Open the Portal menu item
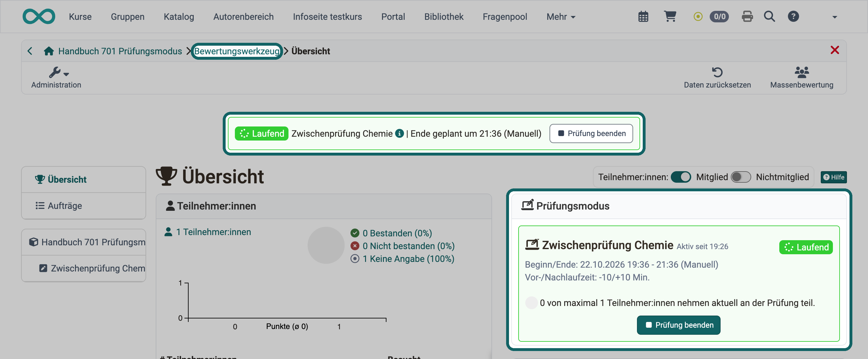 [393, 17]
